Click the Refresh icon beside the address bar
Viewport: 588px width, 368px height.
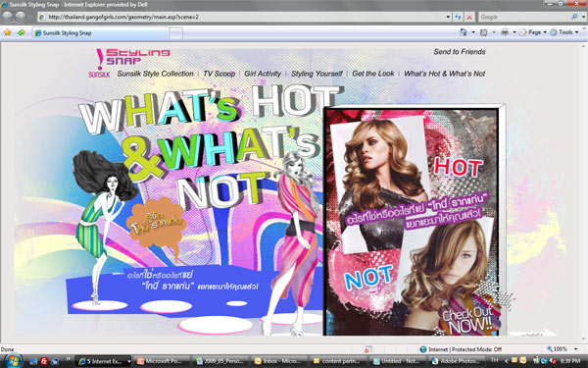458,17
